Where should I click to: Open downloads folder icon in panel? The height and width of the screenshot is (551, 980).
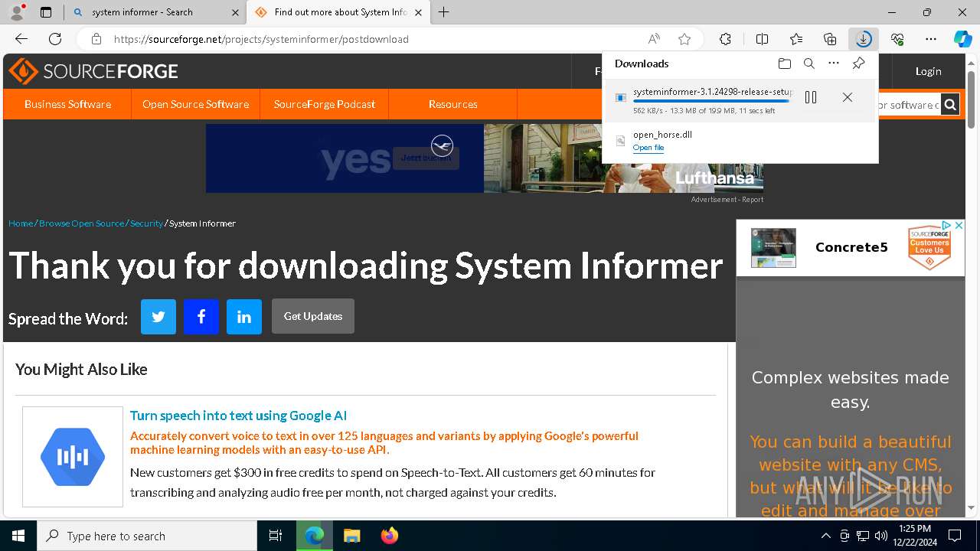pos(784,64)
